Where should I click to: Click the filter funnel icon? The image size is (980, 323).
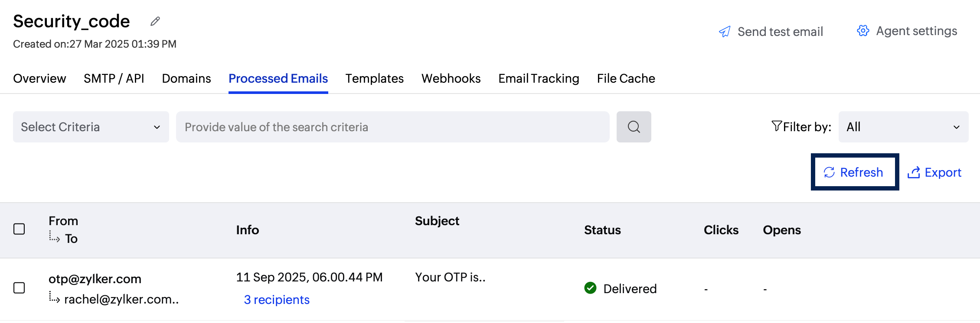point(776,126)
